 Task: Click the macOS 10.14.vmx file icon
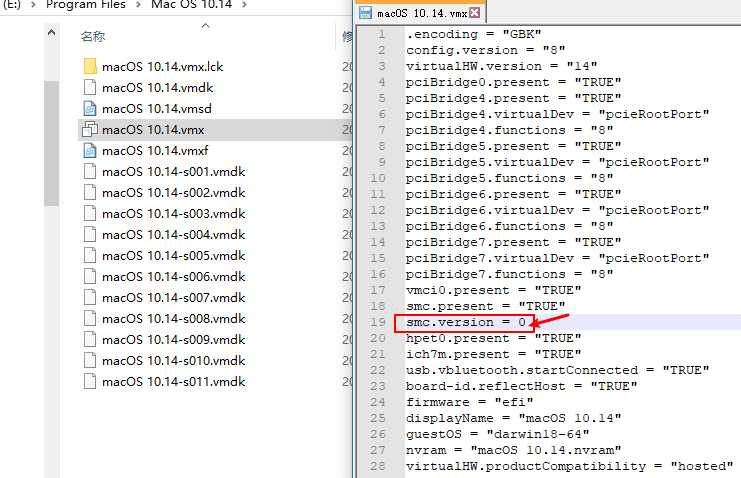click(90, 130)
